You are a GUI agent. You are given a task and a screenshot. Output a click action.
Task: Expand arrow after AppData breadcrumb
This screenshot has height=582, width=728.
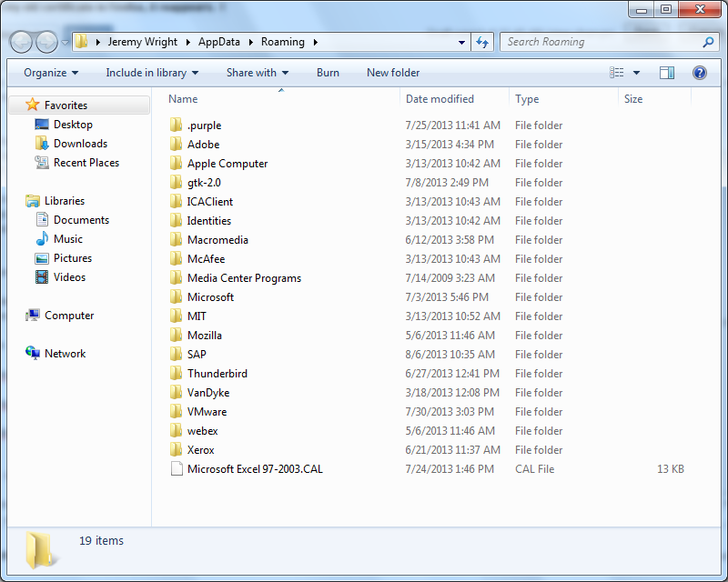point(251,42)
